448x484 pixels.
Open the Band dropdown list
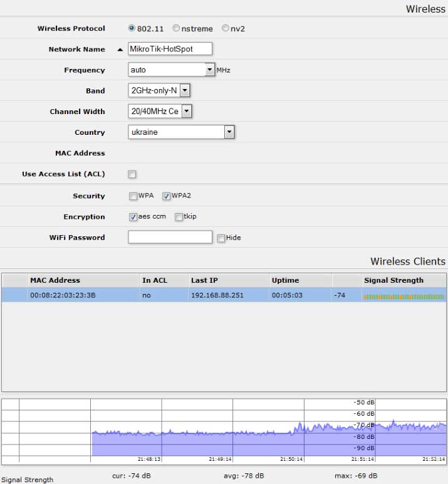pos(185,91)
